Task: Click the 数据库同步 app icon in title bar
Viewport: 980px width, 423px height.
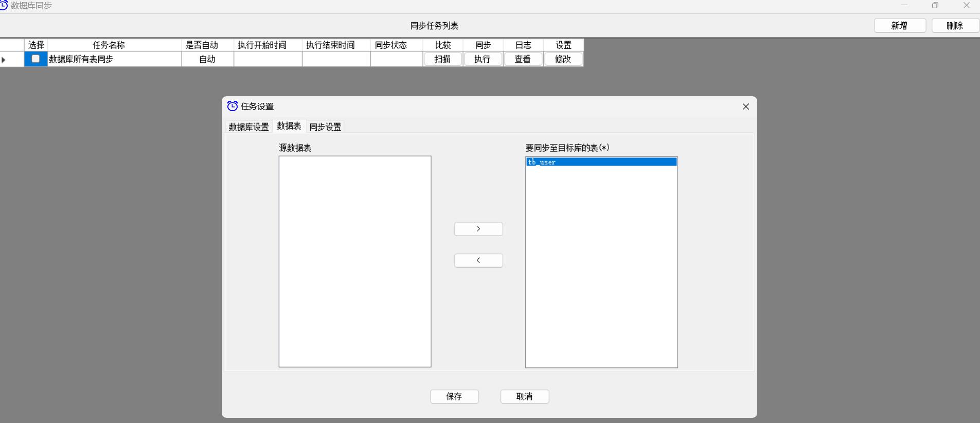Action: click(4, 5)
